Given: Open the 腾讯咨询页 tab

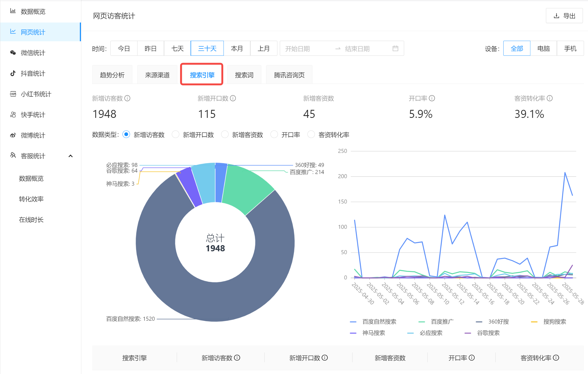Looking at the screenshot, I should click(289, 74).
